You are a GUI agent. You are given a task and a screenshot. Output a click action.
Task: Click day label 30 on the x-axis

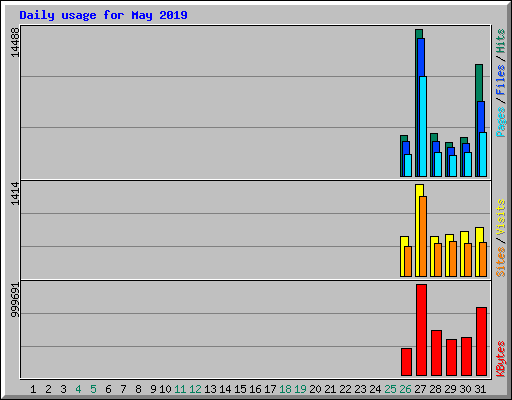(465, 389)
